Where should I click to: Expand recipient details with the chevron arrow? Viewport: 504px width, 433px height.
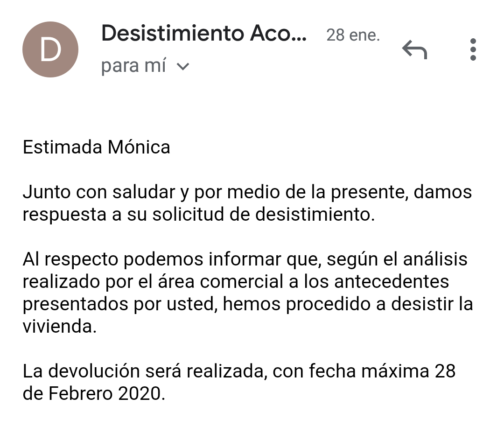[183, 67]
